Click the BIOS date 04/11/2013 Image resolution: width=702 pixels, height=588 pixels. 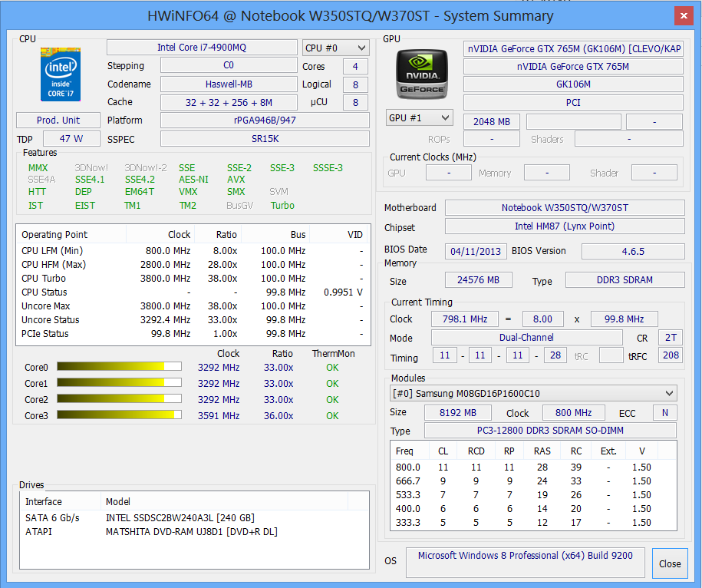[476, 251]
